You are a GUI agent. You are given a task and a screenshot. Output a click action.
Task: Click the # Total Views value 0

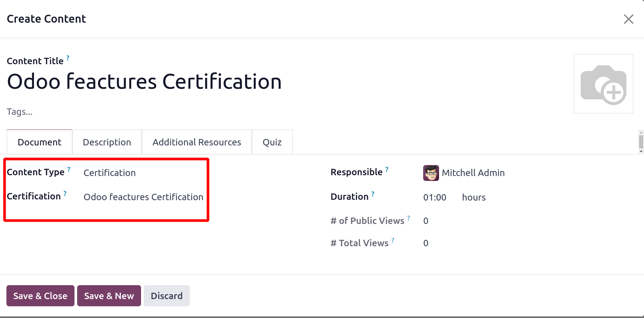(x=426, y=243)
